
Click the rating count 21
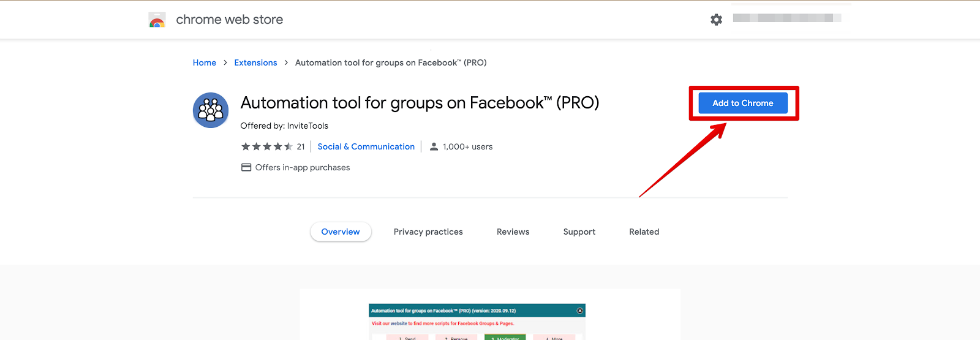click(x=301, y=146)
